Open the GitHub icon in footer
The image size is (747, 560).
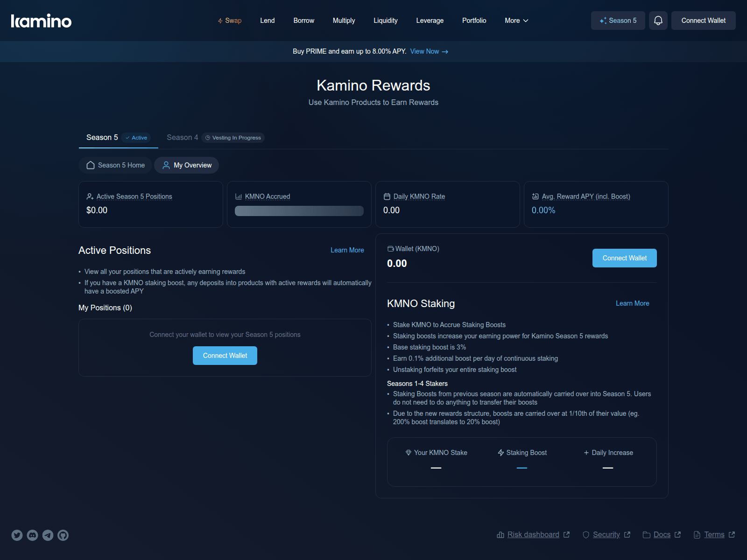[62, 535]
